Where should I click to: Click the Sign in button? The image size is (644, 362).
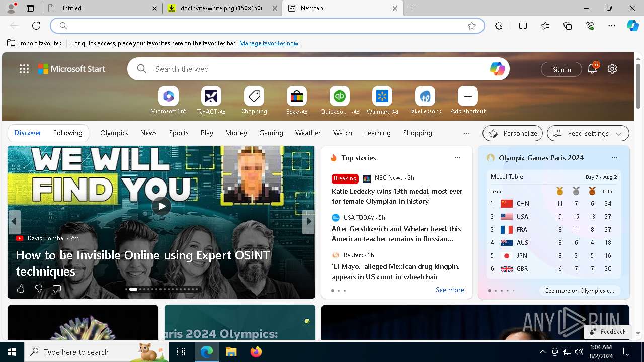561,69
